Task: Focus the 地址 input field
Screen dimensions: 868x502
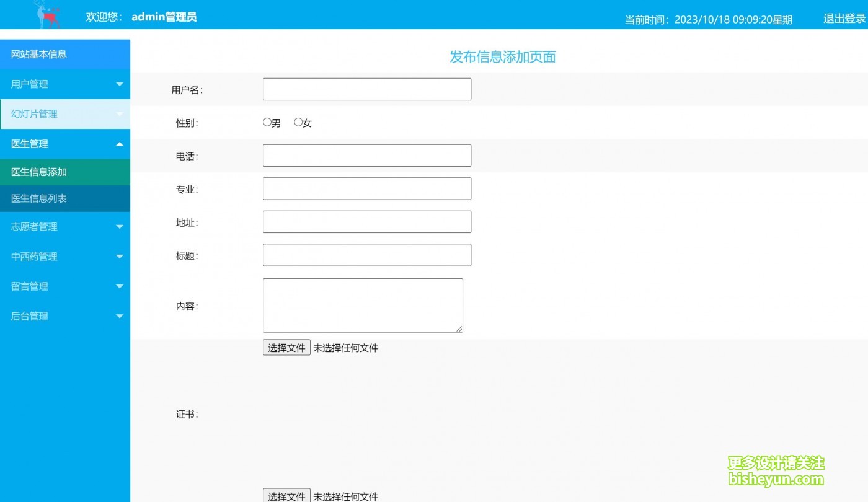Action: 367,222
